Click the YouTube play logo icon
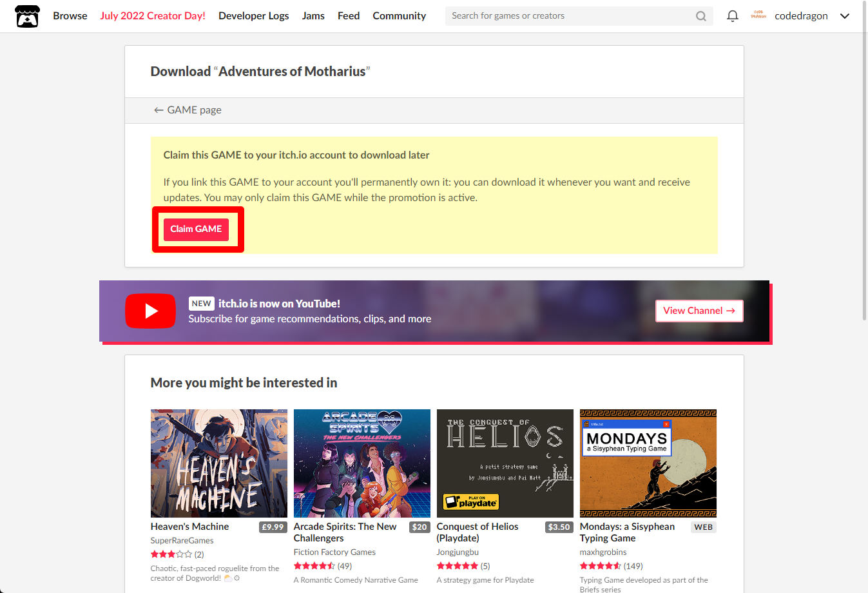 [x=150, y=311]
